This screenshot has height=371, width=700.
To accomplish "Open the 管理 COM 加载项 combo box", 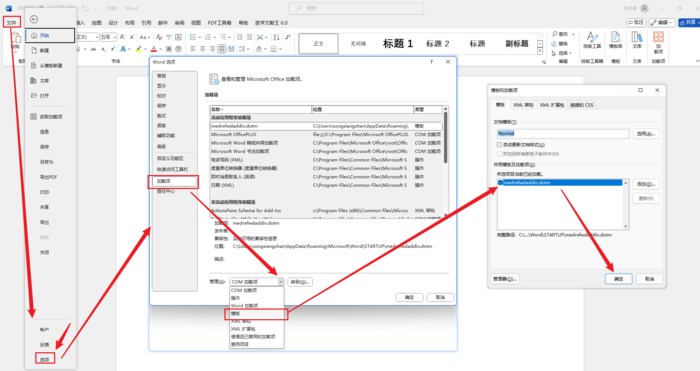I will pos(257,282).
